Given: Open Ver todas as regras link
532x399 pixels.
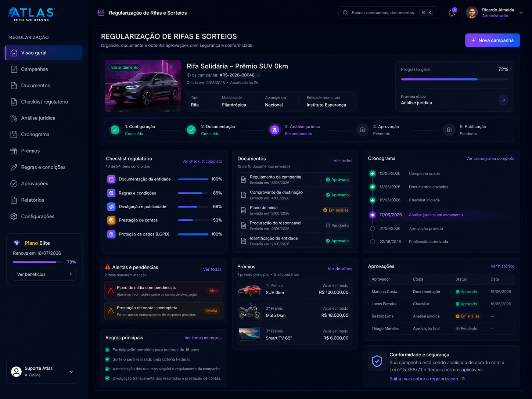Looking at the screenshot, I should [203, 338].
